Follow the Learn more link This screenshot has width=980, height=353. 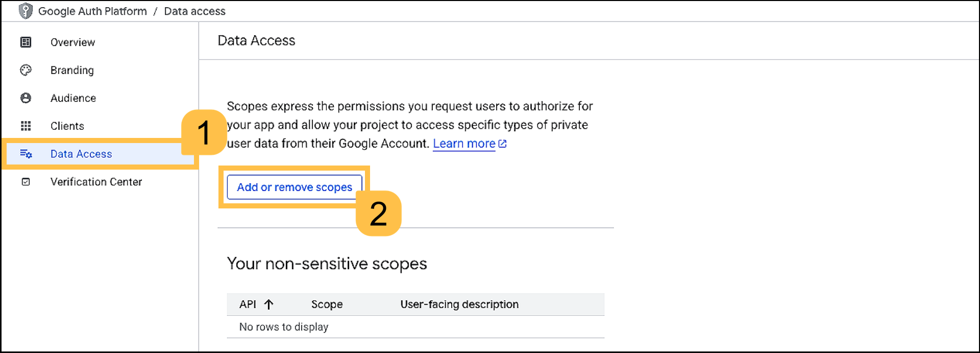(x=463, y=144)
